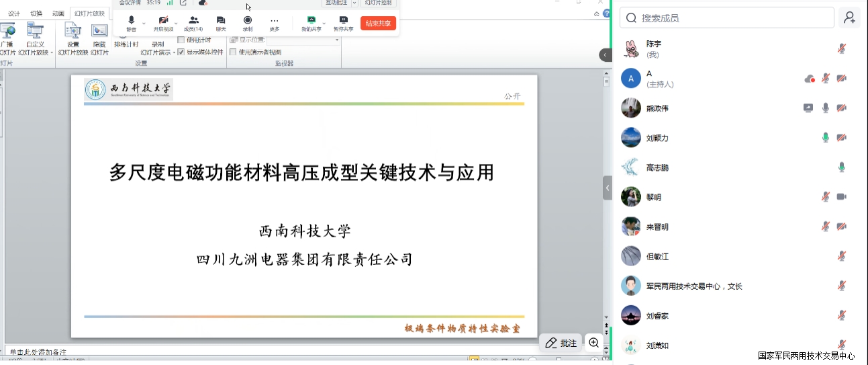Screen dimensions: 868x365
Task: Expand the 互动批注 dropdown arrow
Action: [355, 3]
